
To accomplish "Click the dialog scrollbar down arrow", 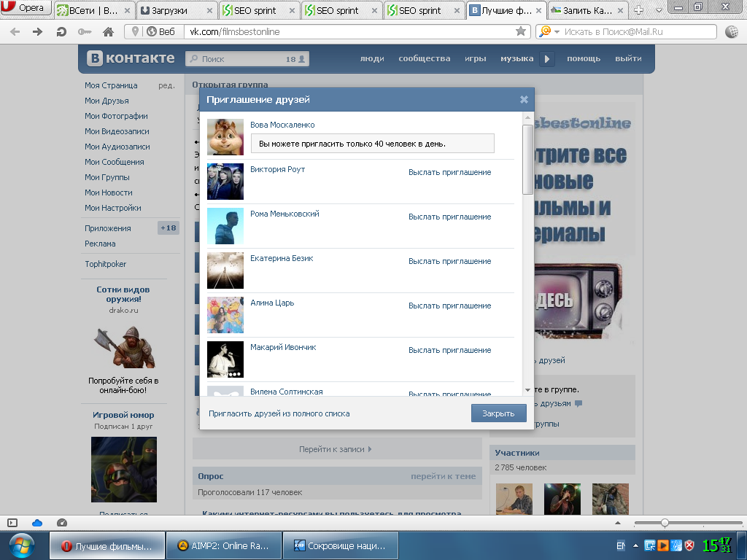I will click(x=527, y=391).
